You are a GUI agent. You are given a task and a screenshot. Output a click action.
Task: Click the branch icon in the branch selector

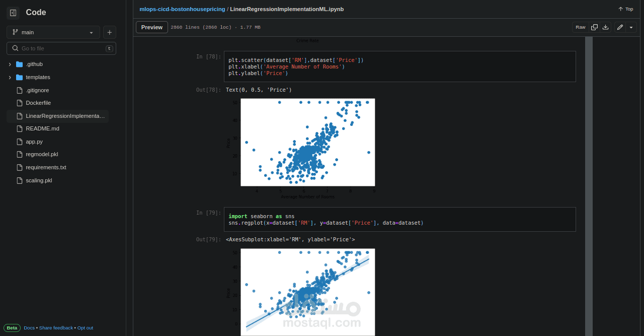(x=15, y=32)
